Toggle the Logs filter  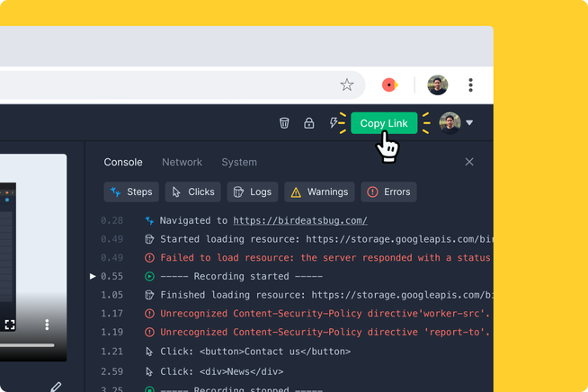(x=252, y=192)
